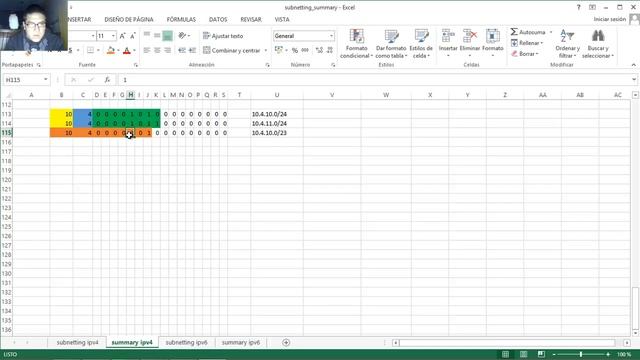Image resolution: width=640 pixels, height=360 pixels.
Task: Open Estilos de celda gallery
Action: pyautogui.click(x=421, y=44)
